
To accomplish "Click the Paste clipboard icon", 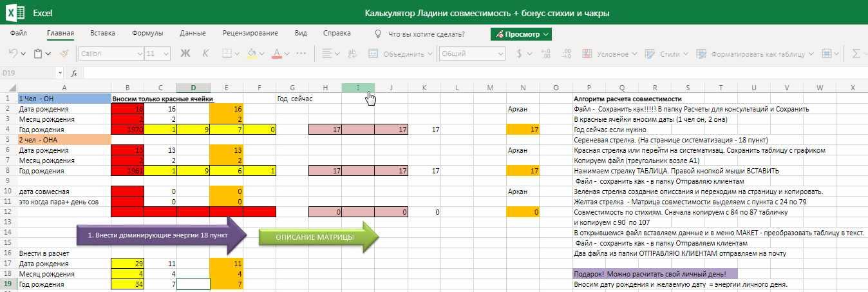I will tap(39, 54).
